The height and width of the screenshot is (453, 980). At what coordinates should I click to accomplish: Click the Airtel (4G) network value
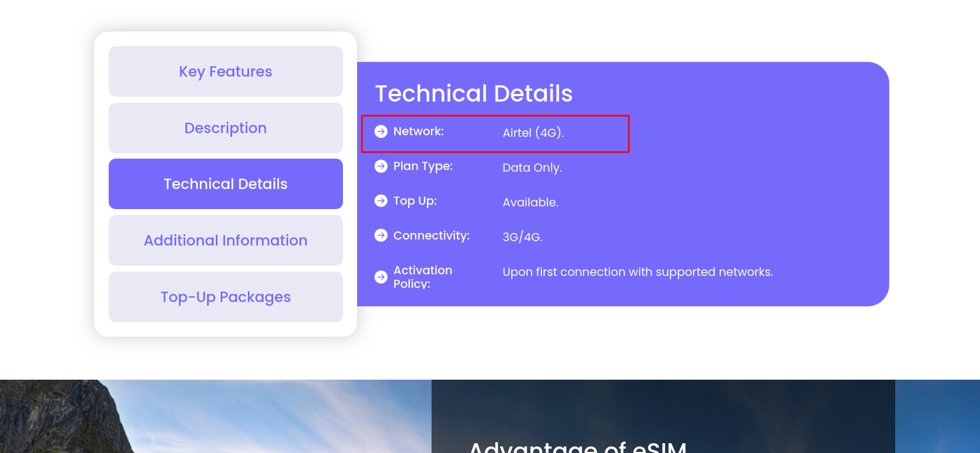(533, 133)
